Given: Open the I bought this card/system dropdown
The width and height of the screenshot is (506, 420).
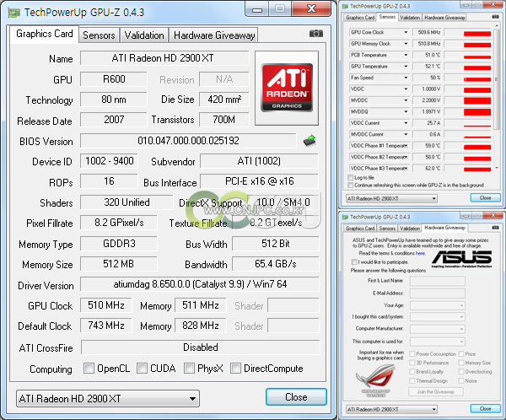Looking at the screenshot, I should pyautogui.click(x=437, y=317).
